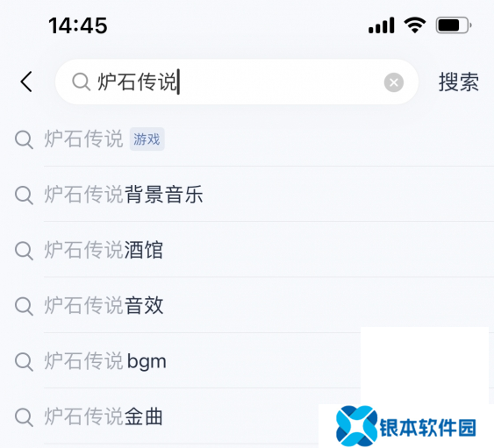Screen dimensions: 494x448
Task: Choose suggestion 炉石传说酒馆
Action: 247,250
